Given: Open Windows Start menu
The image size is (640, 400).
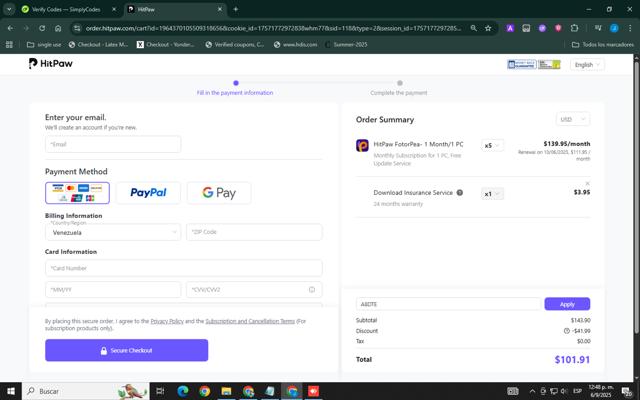Looking at the screenshot, I should 11,391.
